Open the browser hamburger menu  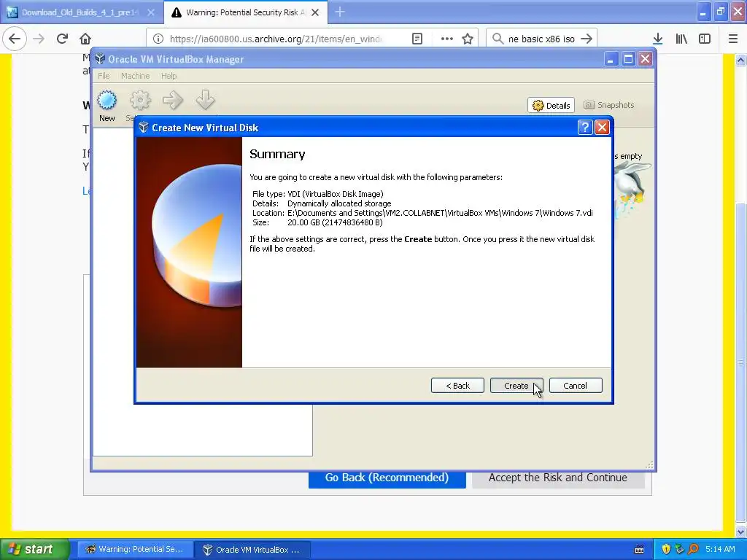coord(733,39)
